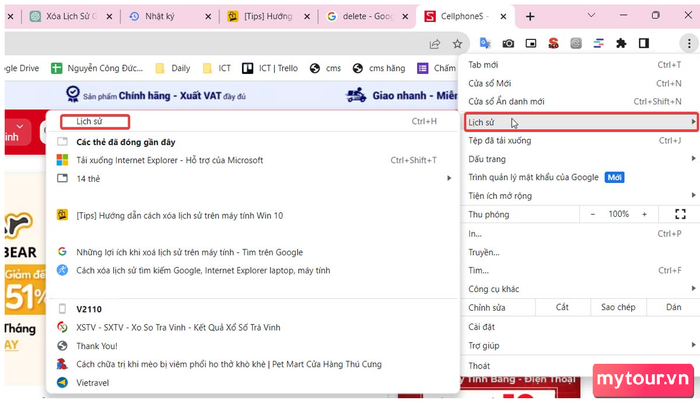Expand Lịch sử submenu in Chrome menu

(x=580, y=122)
